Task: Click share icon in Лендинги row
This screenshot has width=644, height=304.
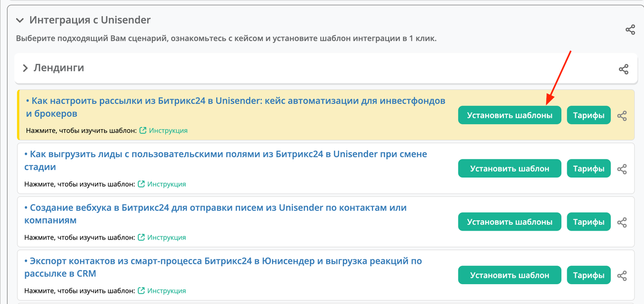Action: coord(623,69)
